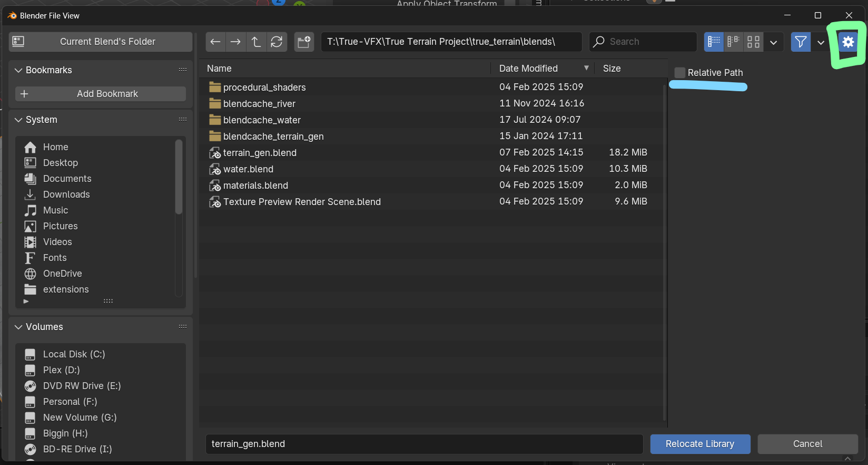868x465 pixels.
Task: Sort files by Date Modified column
Action: coord(528,69)
